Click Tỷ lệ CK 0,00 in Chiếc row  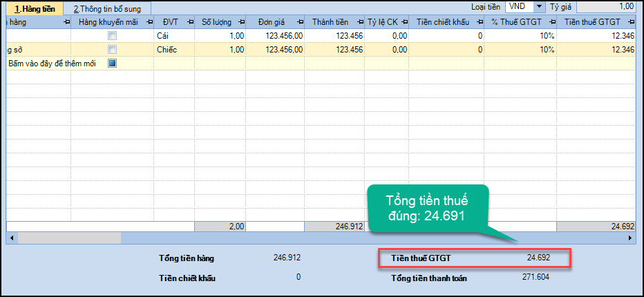(386, 50)
